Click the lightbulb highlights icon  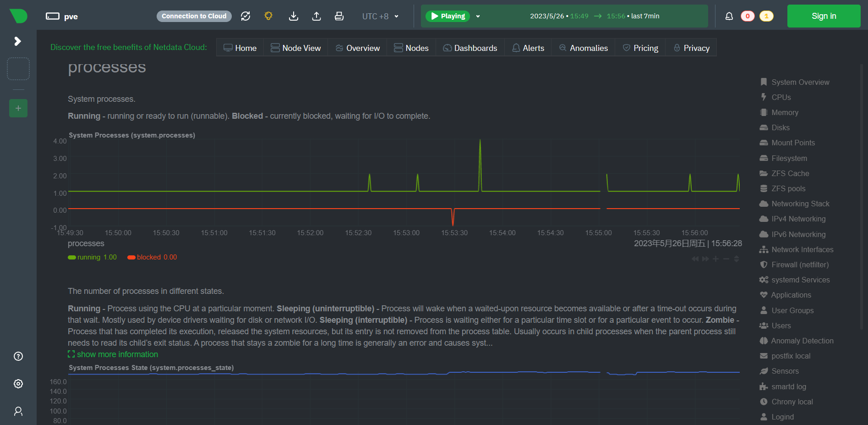pyautogui.click(x=268, y=16)
